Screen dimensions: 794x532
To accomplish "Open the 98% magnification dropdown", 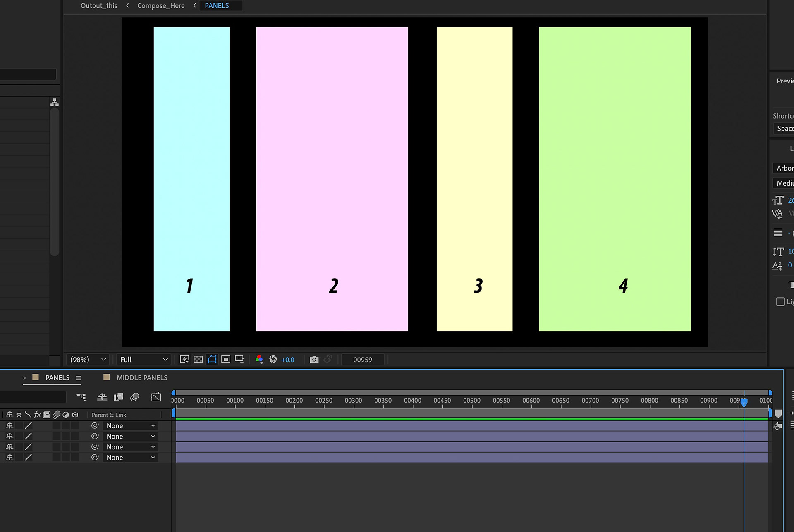I will point(88,360).
